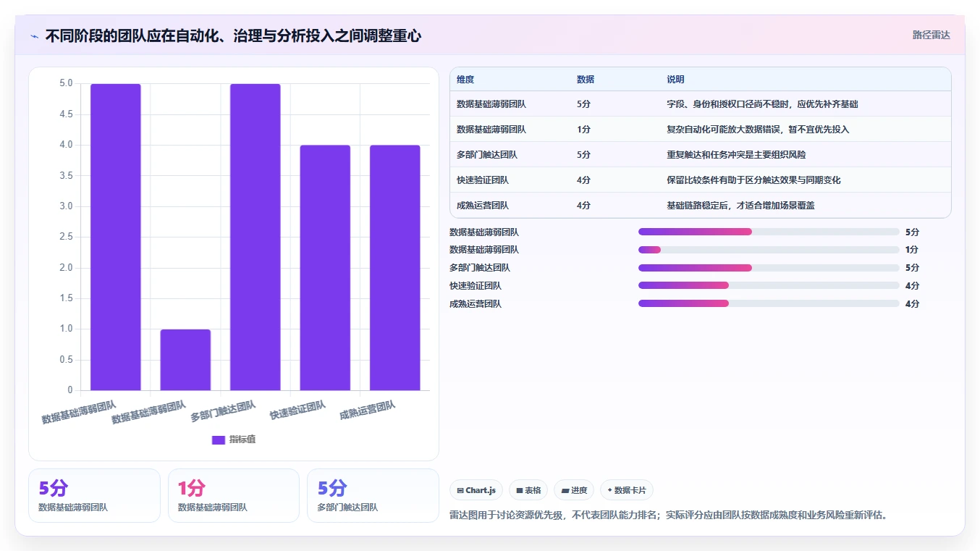Open the 5分 多部门触达团队 data card
The height and width of the screenshot is (551, 980).
pos(373,495)
